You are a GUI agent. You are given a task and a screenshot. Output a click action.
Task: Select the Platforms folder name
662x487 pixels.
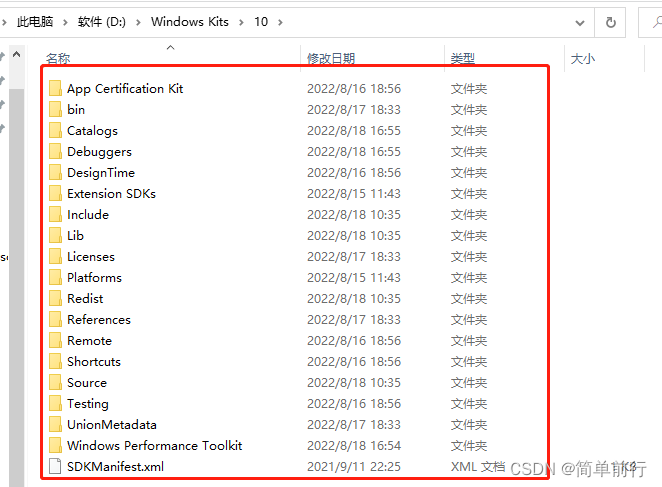click(x=94, y=278)
